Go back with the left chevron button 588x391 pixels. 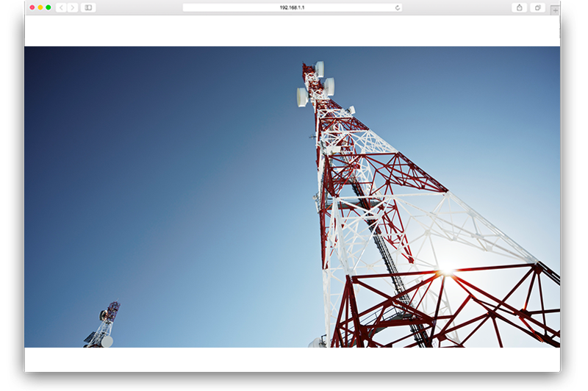pyautogui.click(x=61, y=7)
